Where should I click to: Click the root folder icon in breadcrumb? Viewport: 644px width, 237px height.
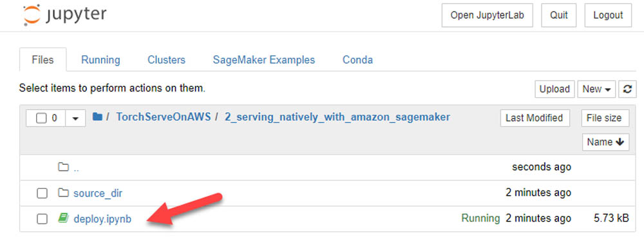[97, 117]
